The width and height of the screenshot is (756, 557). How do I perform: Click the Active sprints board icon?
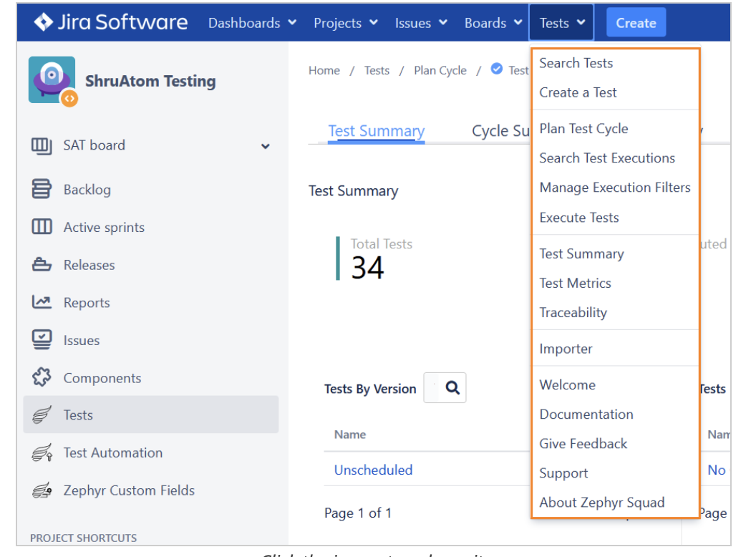[42, 227]
